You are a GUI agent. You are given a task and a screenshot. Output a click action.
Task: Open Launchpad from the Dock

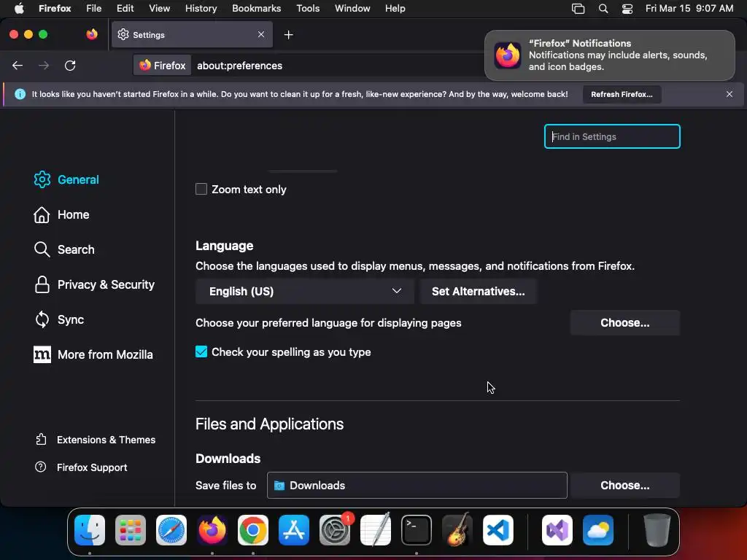[x=131, y=530]
